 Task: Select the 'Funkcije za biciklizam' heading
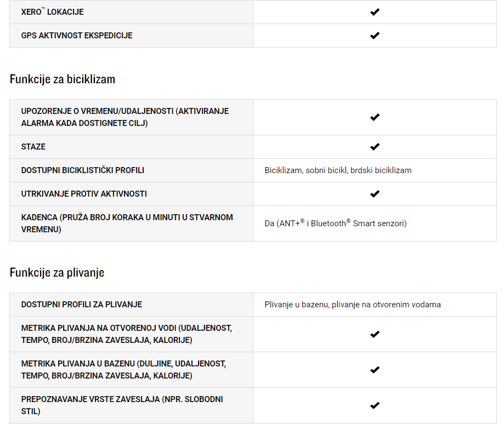63,79
